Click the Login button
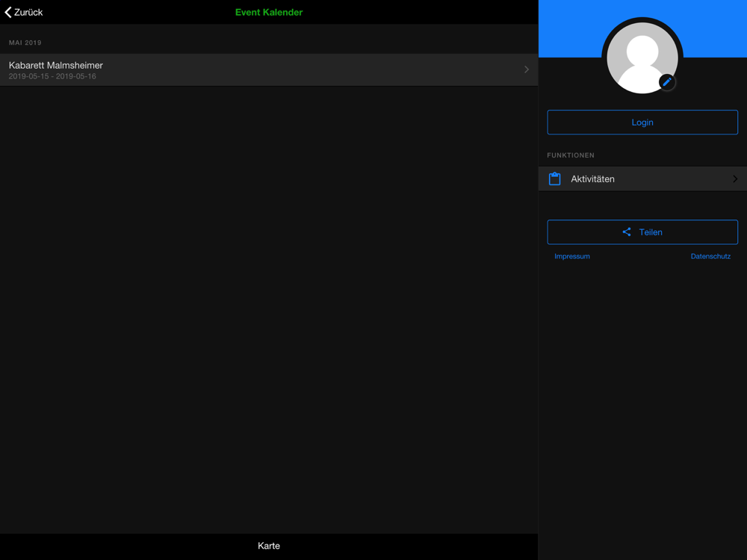The height and width of the screenshot is (560, 747). [642, 122]
